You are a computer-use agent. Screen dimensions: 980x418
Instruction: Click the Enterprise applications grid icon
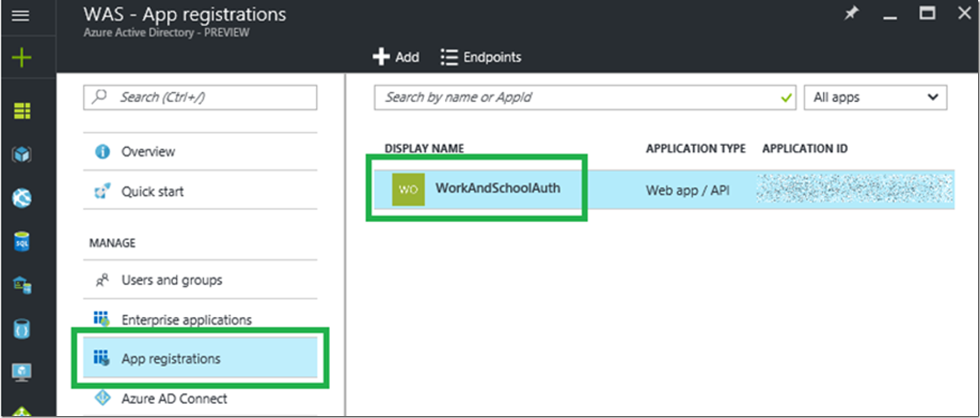tap(101, 319)
